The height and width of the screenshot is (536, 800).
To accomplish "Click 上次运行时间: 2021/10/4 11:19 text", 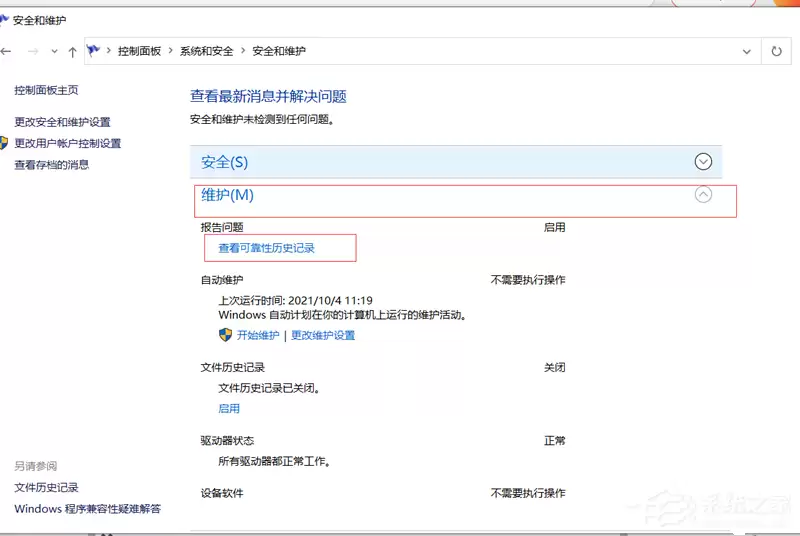I will [295, 300].
